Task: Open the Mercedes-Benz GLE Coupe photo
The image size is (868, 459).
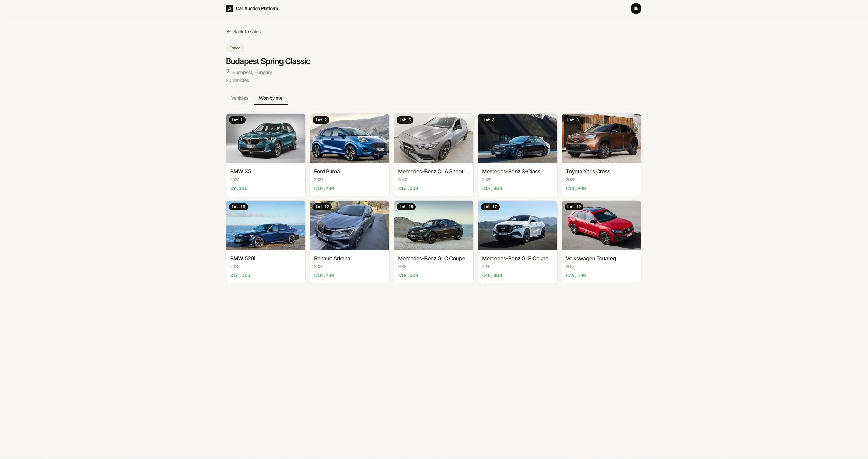Action: [x=518, y=225]
